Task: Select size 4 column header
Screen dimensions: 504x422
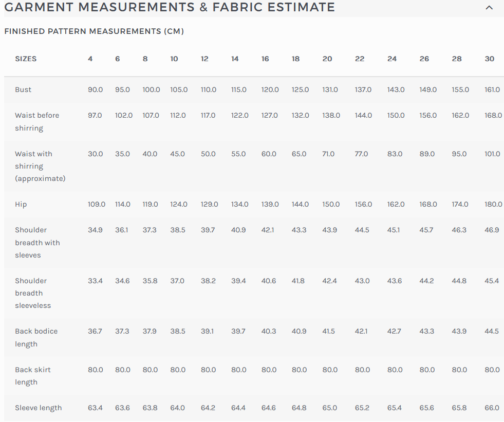Action: [x=90, y=59]
